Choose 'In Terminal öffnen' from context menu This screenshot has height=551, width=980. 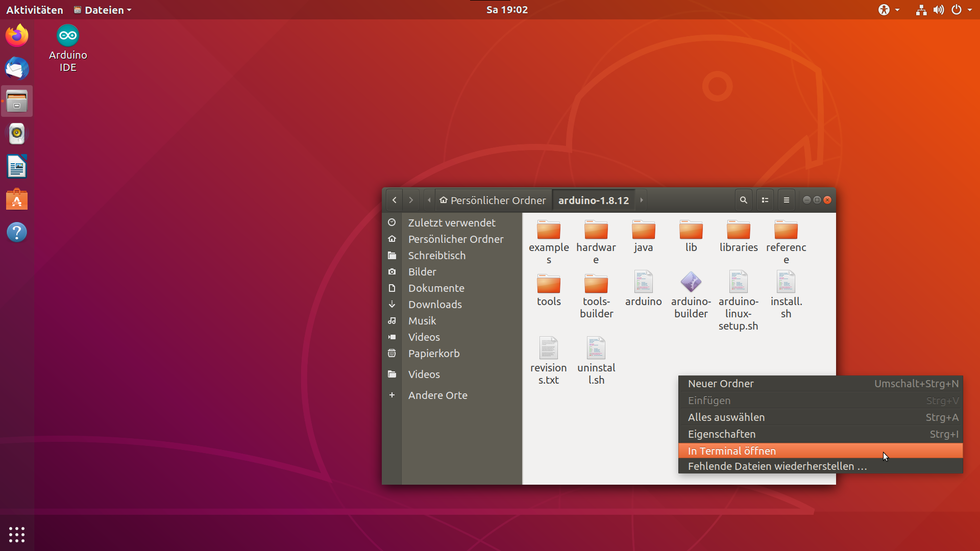click(x=820, y=450)
